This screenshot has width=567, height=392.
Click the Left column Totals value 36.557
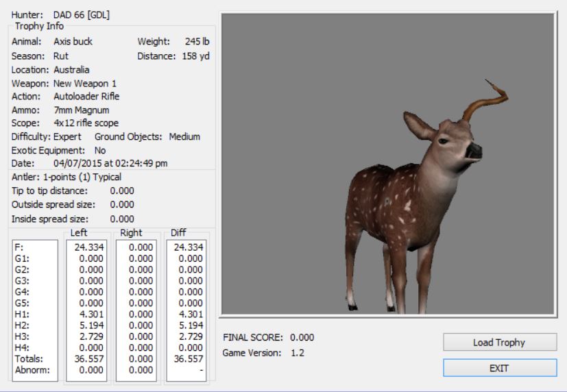pyautogui.click(x=89, y=358)
